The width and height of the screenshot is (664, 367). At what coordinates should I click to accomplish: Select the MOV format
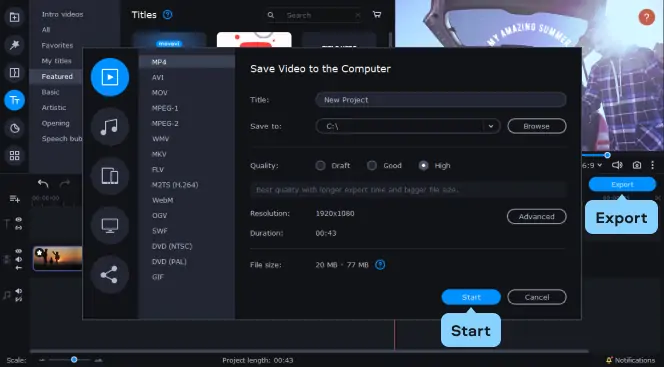(160, 93)
